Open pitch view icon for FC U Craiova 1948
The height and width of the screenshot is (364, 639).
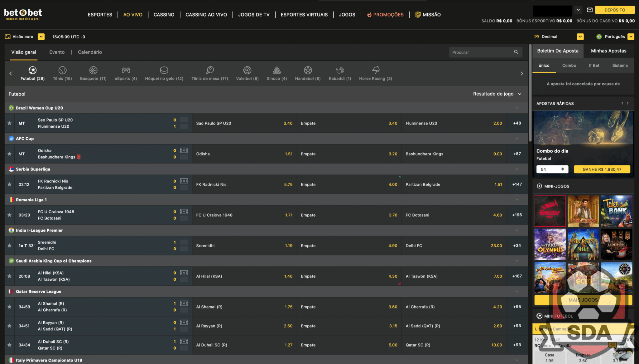click(x=184, y=211)
